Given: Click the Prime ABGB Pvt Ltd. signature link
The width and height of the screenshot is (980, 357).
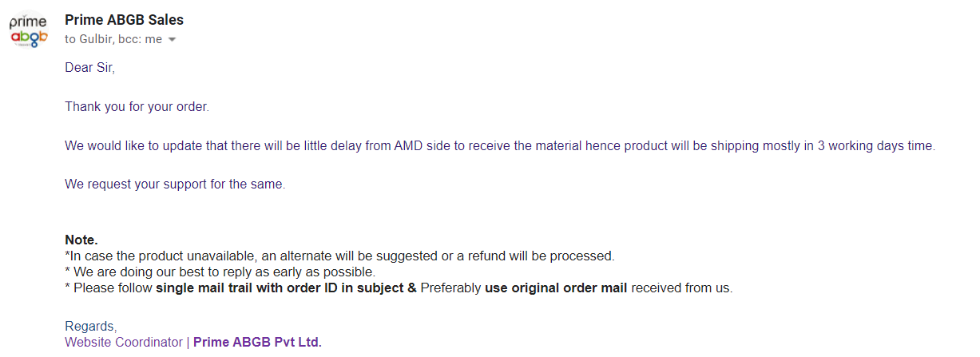Looking at the screenshot, I should pos(257,342).
